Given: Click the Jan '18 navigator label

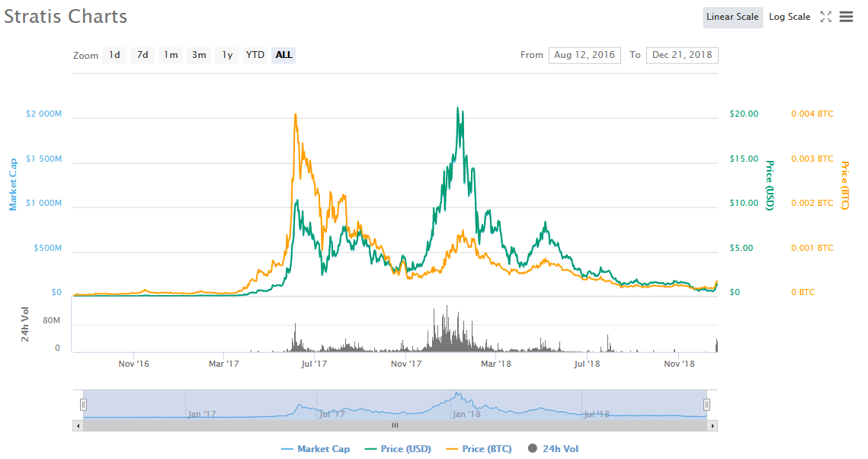Looking at the screenshot, I should (466, 414).
